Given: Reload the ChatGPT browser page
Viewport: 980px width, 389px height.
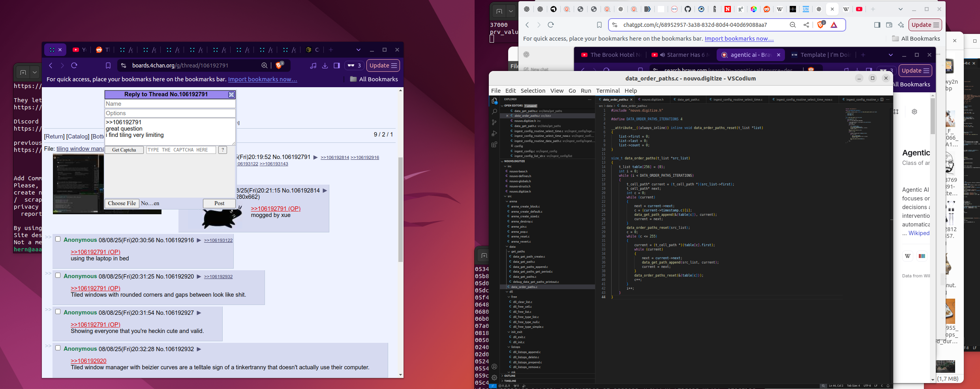Looking at the screenshot, I should (x=551, y=25).
